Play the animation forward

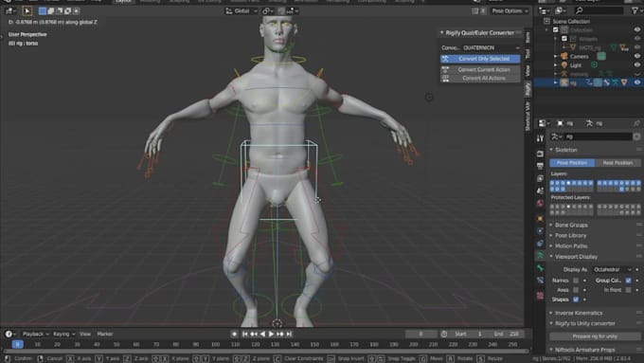point(271,334)
